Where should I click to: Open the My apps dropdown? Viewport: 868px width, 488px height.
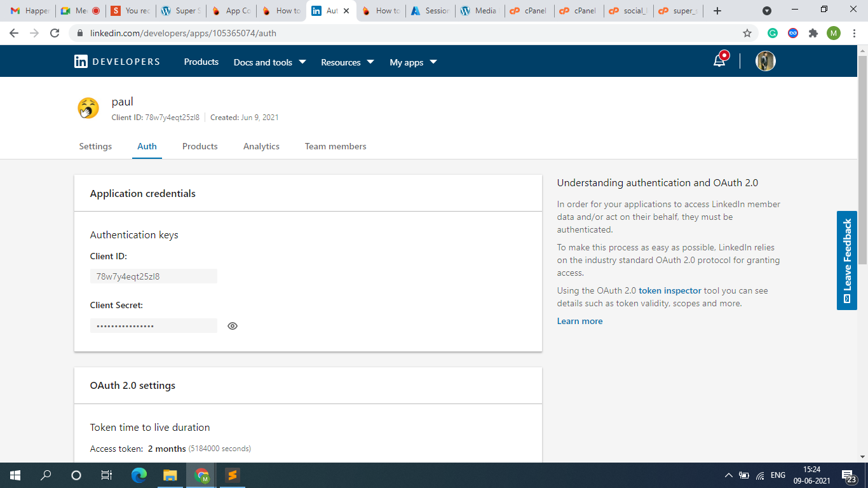[413, 62]
